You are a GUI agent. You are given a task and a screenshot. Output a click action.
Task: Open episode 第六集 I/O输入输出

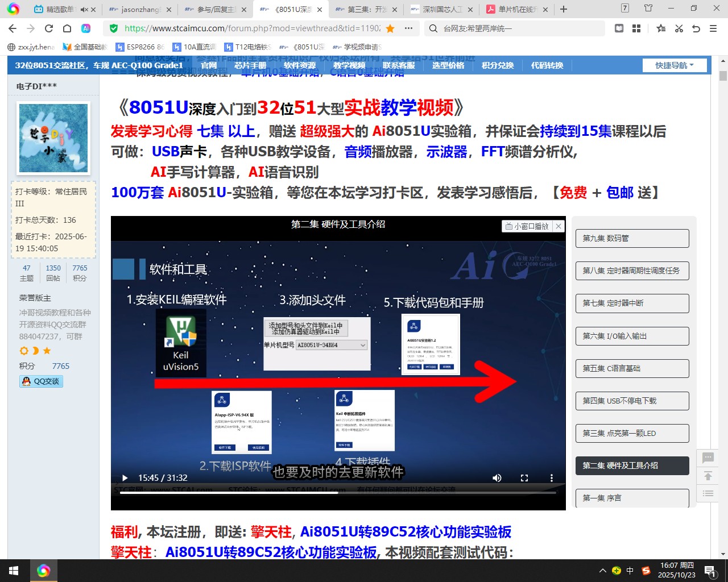(x=632, y=336)
